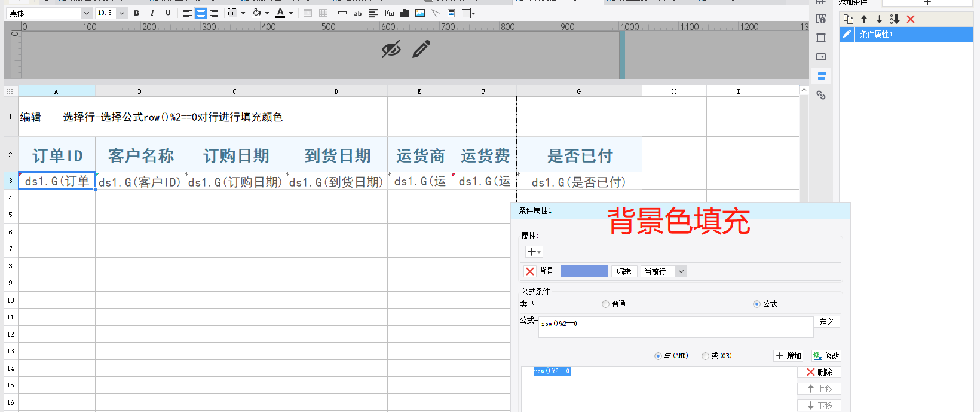Select the 条件属性1 item in the condition list

[x=876, y=35]
